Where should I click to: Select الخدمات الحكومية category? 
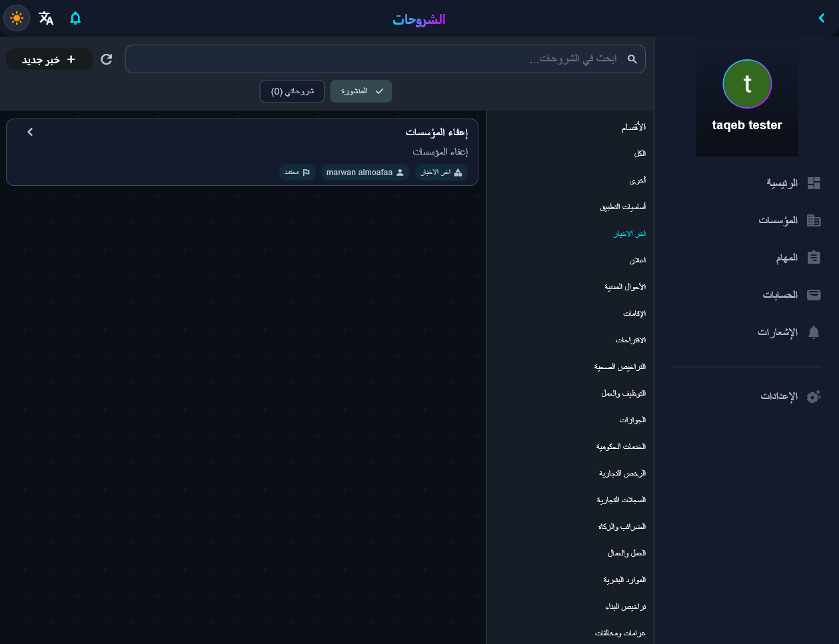(x=621, y=447)
